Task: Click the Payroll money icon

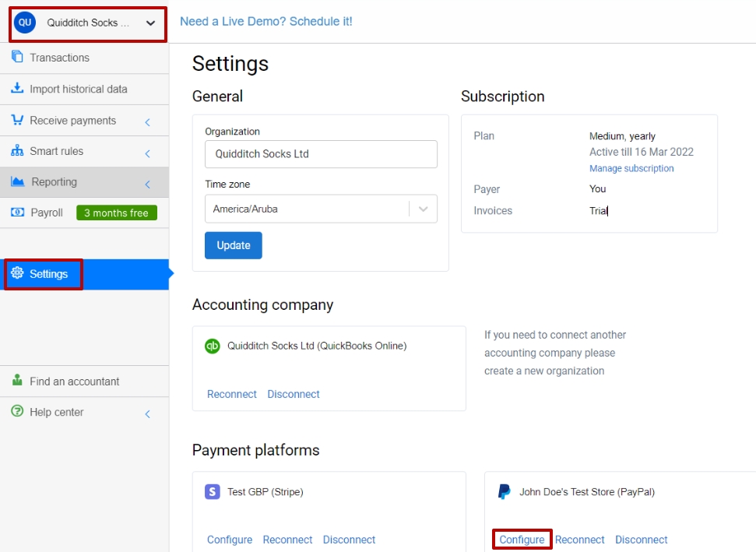Action: [17, 212]
